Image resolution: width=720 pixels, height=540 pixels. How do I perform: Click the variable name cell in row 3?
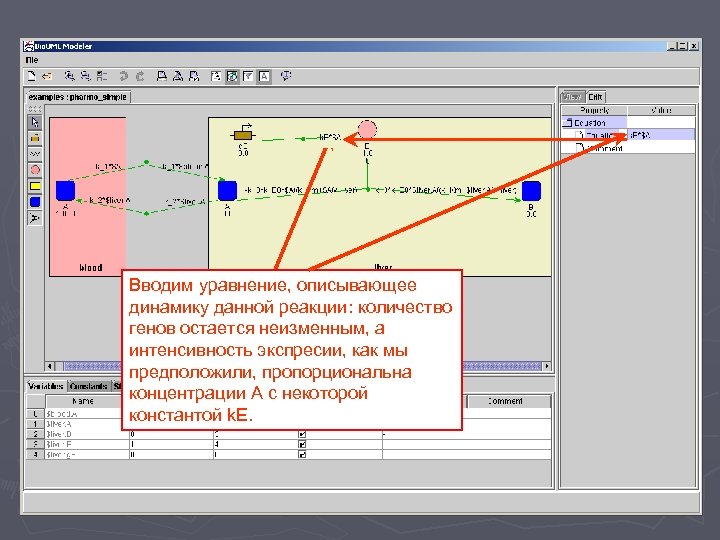[87, 444]
